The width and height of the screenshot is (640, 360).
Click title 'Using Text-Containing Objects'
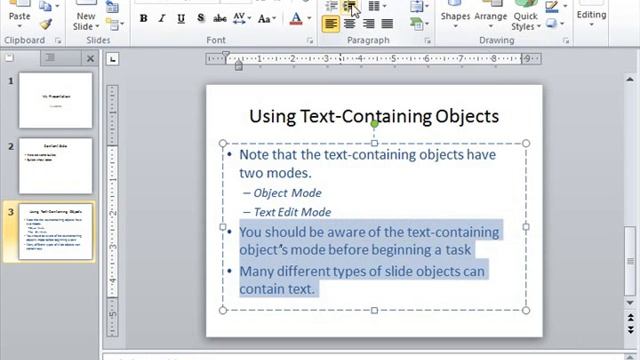(x=374, y=116)
